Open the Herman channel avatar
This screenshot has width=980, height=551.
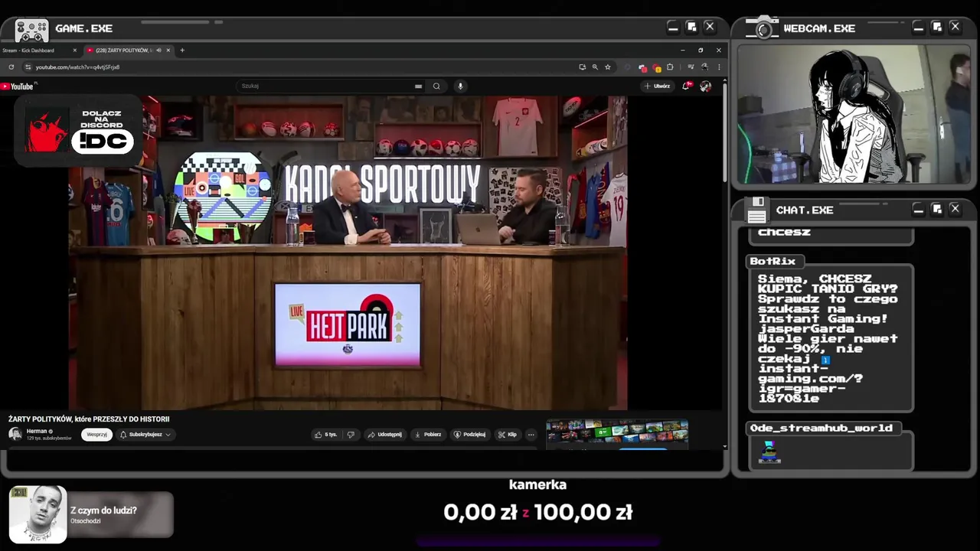coord(15,434)
